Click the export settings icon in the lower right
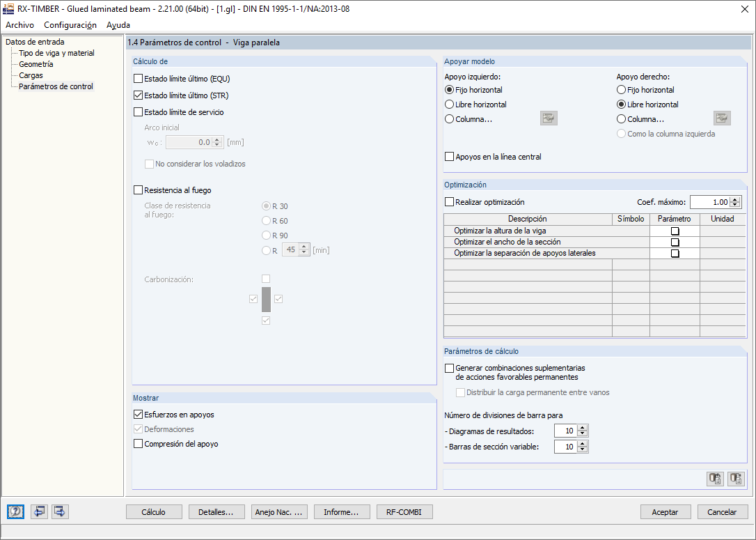 tap(714, 479)
